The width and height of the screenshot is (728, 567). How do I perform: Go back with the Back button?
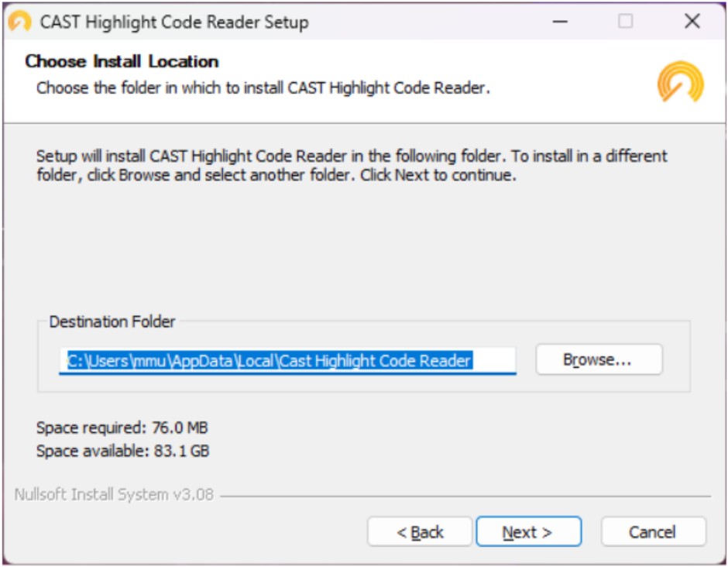coord(420,532)
